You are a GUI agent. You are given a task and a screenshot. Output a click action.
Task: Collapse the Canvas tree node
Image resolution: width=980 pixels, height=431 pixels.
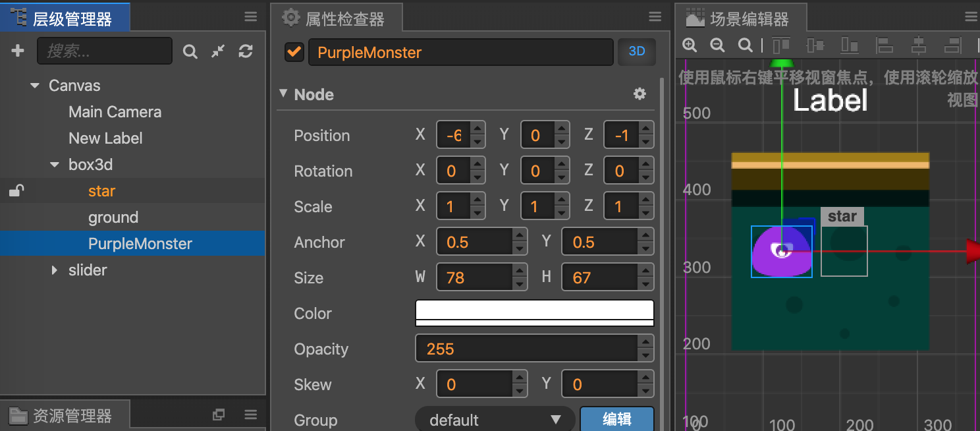35,86
